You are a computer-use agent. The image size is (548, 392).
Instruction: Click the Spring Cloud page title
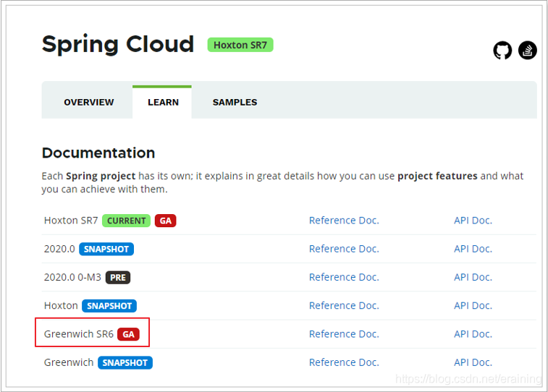point(118,45)
